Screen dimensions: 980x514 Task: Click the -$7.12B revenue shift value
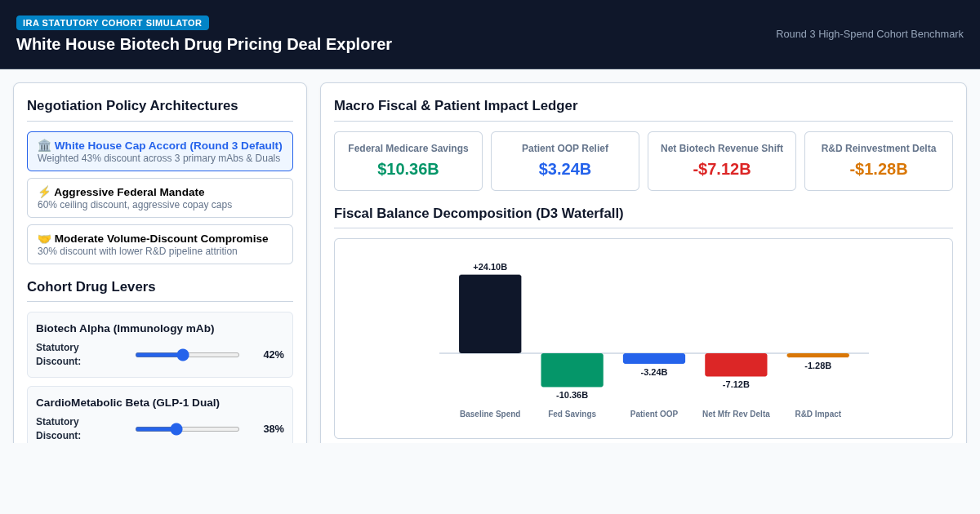tap(722, 169)
